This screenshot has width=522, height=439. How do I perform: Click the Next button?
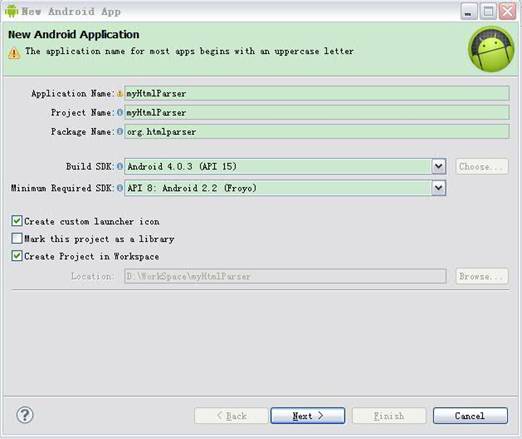[x=308, y=416]
